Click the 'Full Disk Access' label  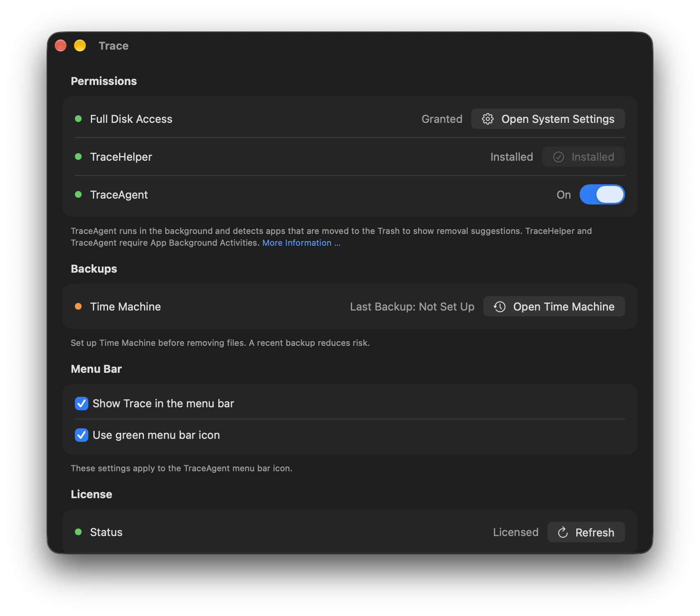131,119
